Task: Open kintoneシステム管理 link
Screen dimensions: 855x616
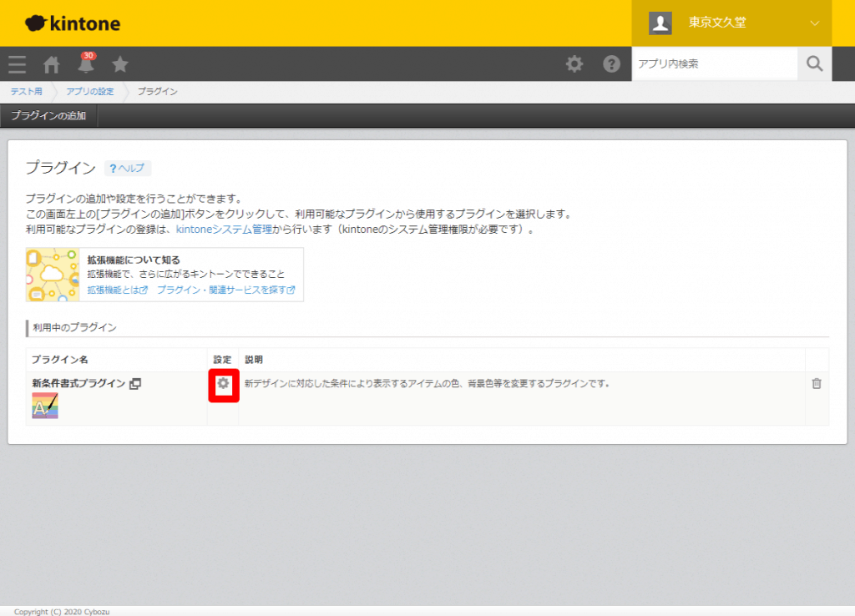Action: (x=225, y=229)
